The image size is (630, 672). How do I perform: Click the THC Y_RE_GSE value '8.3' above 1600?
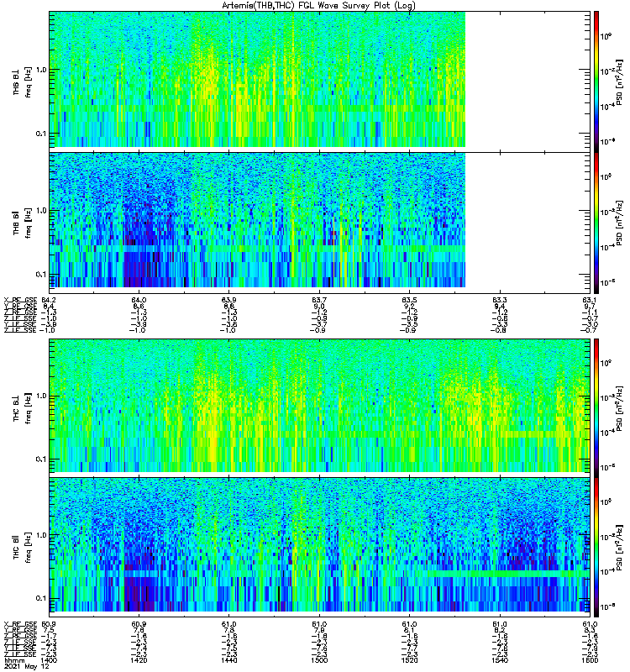tap(591, 631)
